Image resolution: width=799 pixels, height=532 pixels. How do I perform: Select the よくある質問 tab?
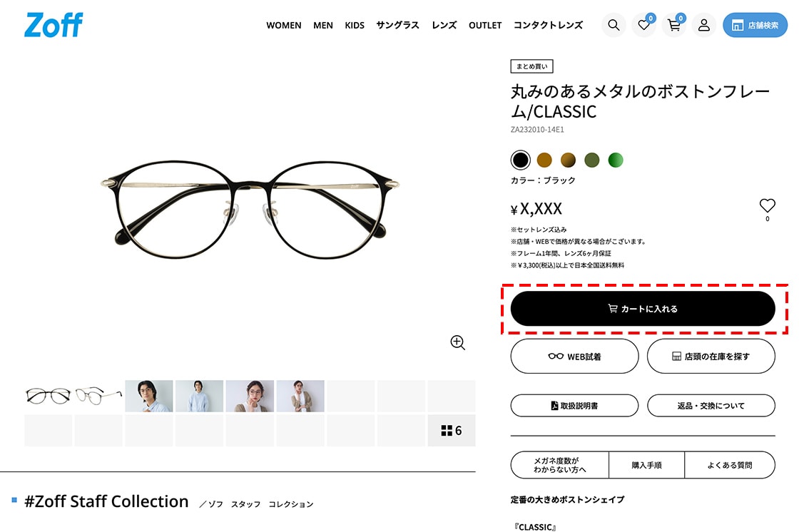[x=730, y=465]
